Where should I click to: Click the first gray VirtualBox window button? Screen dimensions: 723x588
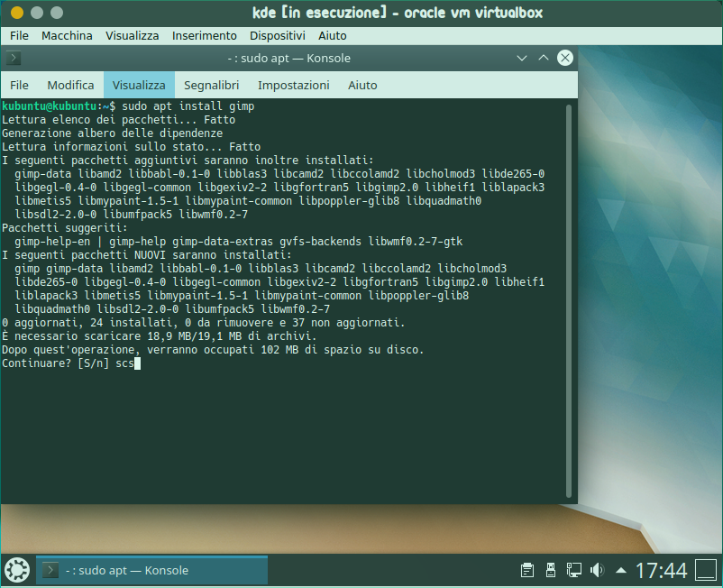point(37,13)
